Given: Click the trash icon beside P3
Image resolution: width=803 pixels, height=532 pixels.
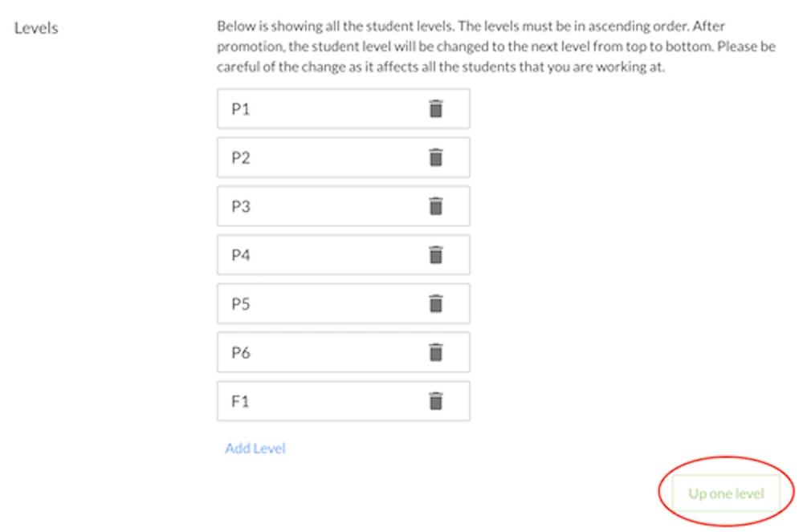Looking at the screenshot, I should coord(436,205).
